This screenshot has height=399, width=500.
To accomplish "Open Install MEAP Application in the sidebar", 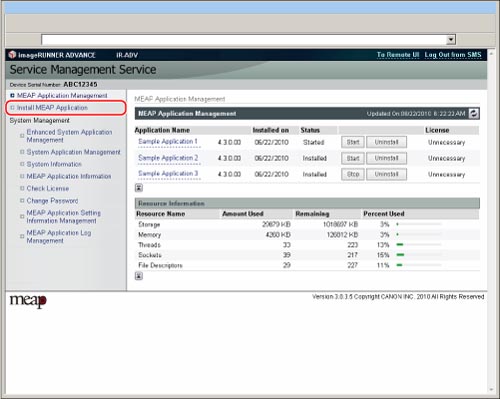I will 52,108.
